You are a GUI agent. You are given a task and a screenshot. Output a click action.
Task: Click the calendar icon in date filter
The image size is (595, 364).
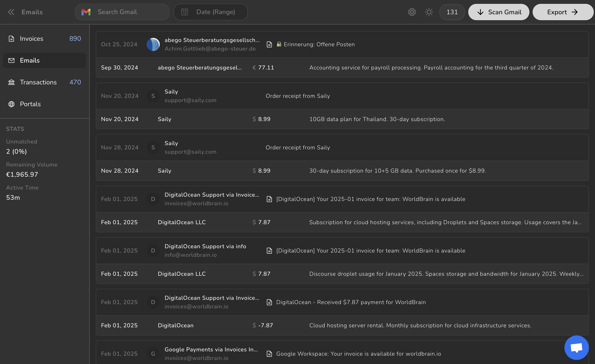click(x=185, y=12)
